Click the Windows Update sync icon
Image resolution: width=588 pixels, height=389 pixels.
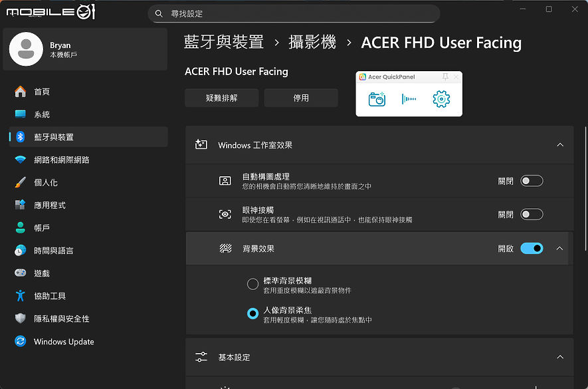20,341
